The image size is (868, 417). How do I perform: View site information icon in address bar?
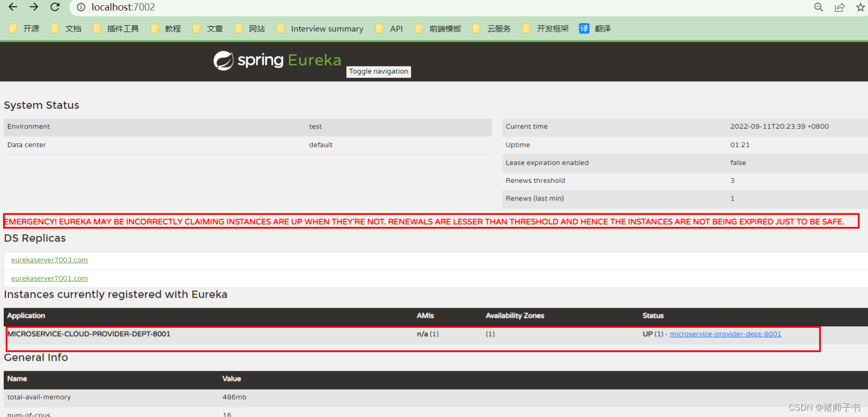pyautogui.click(x=81, y=7)
